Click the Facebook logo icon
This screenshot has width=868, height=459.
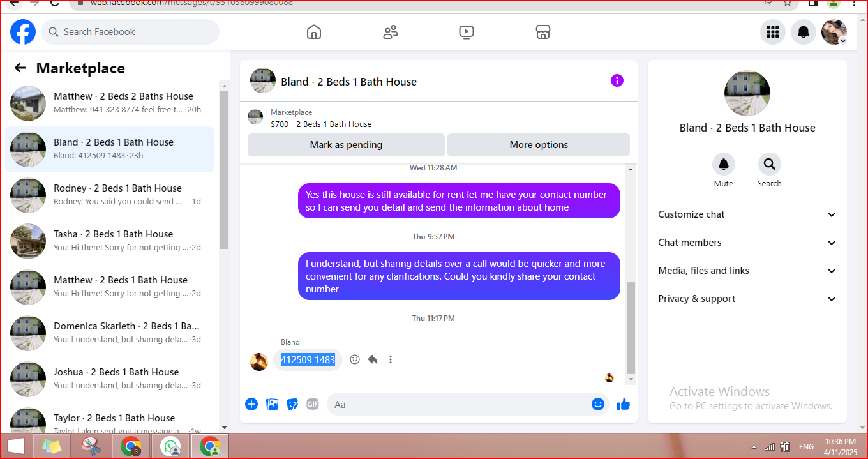point(23,32)
